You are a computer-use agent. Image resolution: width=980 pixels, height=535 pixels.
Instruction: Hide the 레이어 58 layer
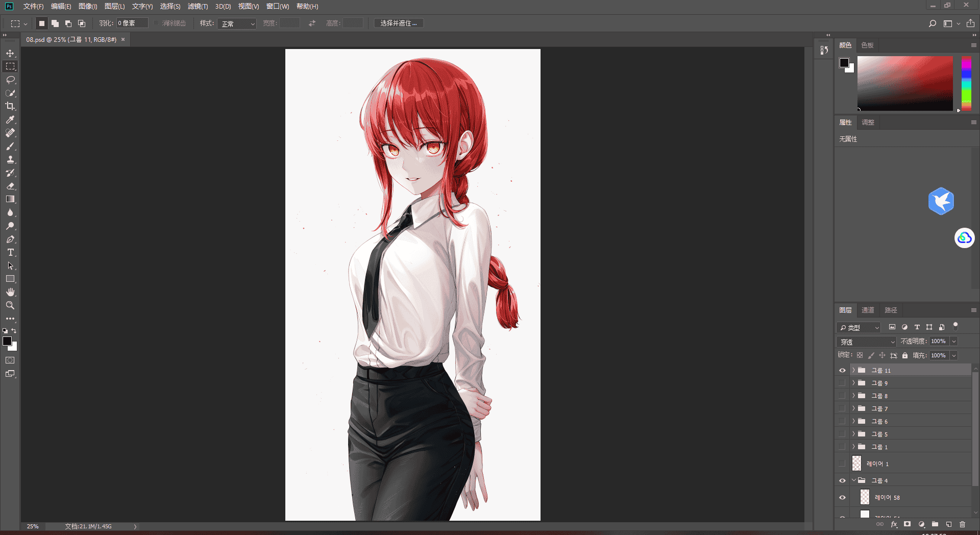click(x=842, y=497)
